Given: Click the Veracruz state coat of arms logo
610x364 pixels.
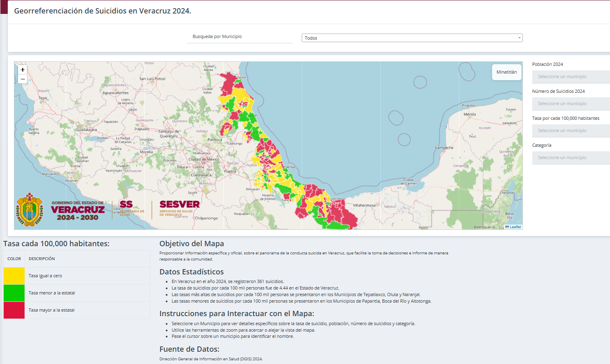Looking at the screenshot, I should 29,210.
